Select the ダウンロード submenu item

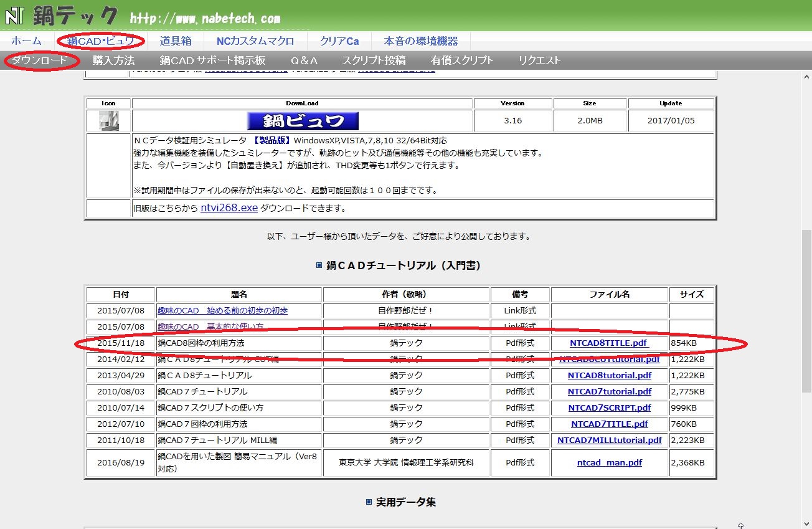tap(40, 60)
